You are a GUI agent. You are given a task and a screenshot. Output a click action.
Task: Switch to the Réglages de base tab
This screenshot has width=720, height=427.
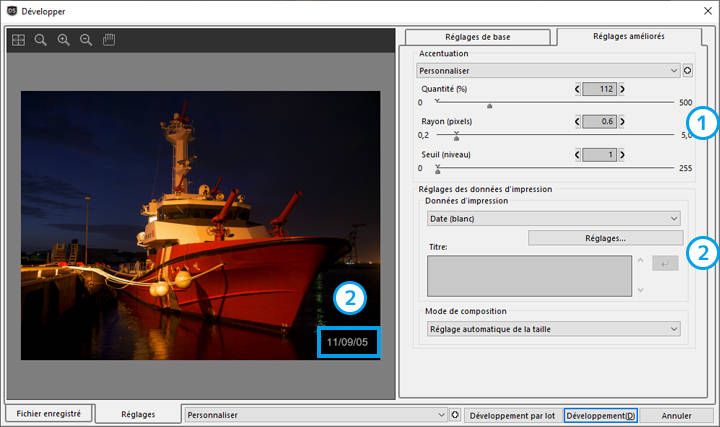477,36
